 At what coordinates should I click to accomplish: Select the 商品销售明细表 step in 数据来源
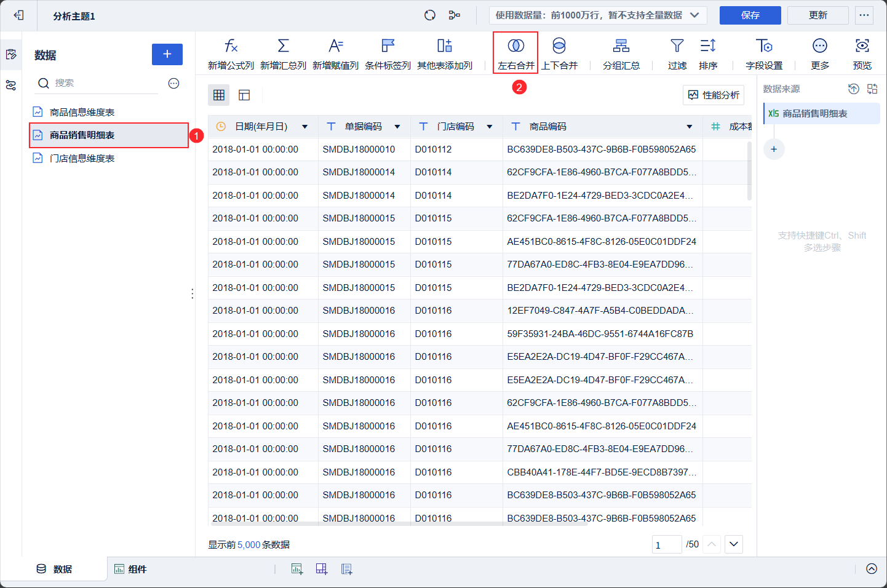point(822,114)
